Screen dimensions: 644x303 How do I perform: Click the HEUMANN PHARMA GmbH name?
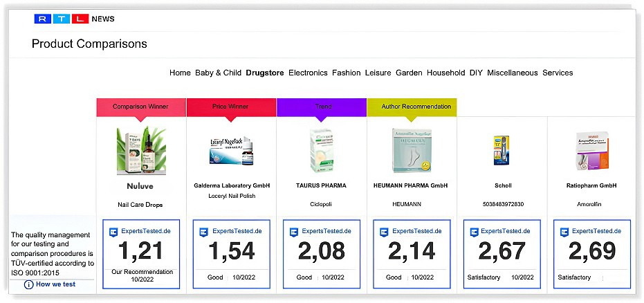[x=411, y=185]
